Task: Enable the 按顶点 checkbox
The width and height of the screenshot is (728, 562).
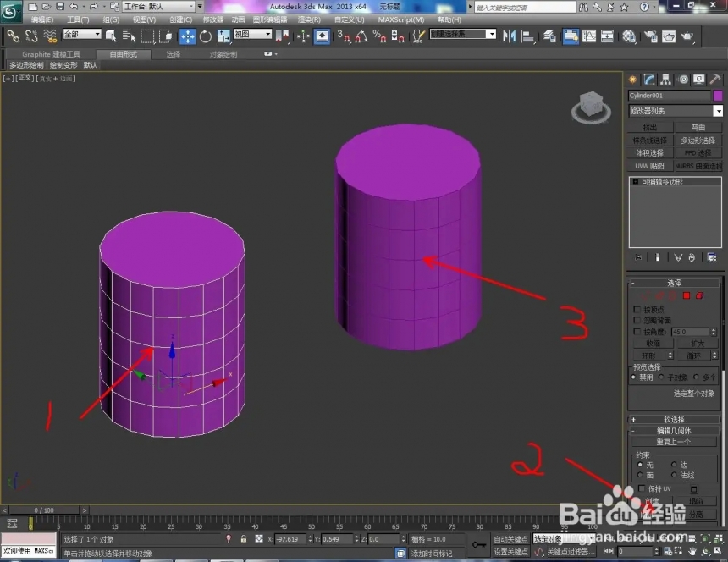Action: tap(637, 309)
